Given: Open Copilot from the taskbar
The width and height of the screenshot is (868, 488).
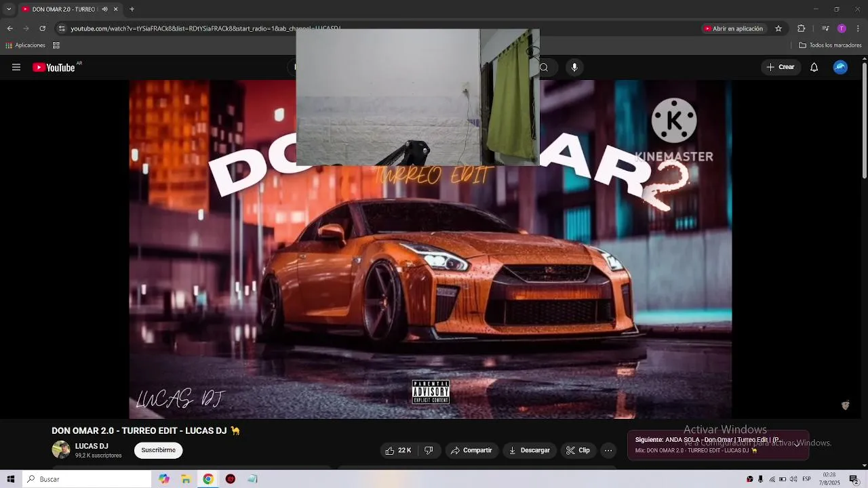Looking at the screenshot, I should (x=164, y=479).
